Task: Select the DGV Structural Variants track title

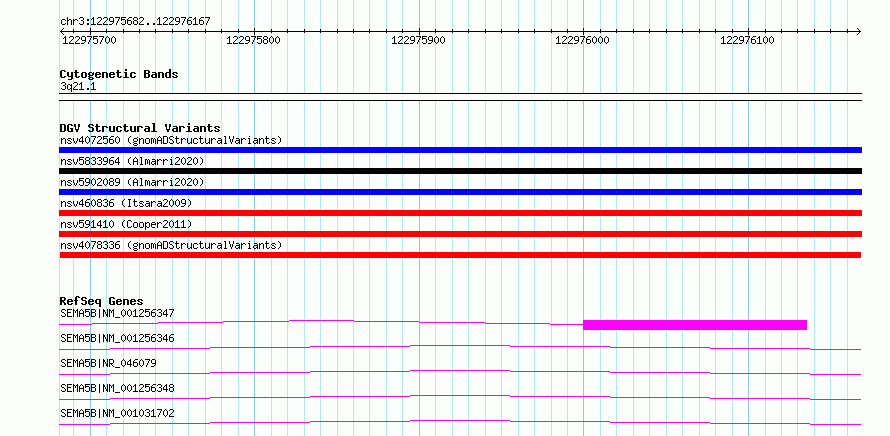Action: [140, 128]
